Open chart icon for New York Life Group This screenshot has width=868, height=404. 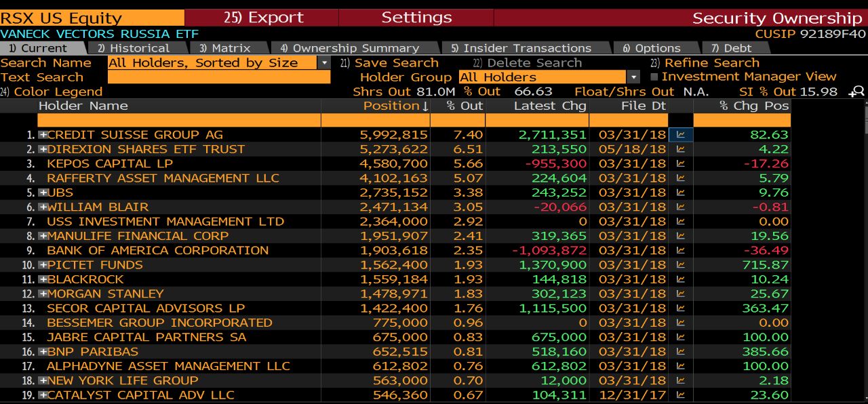(x=680, y=380)
